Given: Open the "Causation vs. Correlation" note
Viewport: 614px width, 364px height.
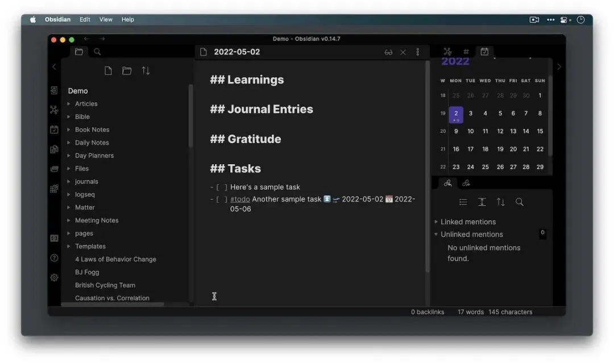Looking at the screenshot, I should tap(112, 298).
